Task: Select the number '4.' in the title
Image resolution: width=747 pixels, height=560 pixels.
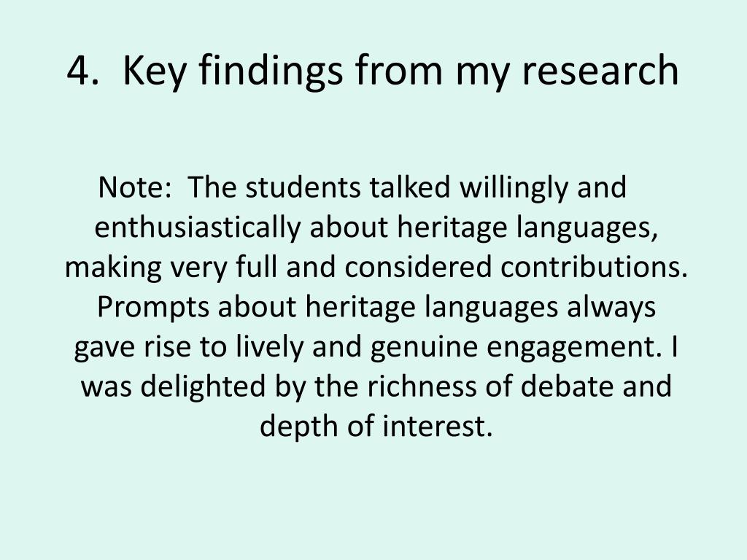Action: (83, 71)
